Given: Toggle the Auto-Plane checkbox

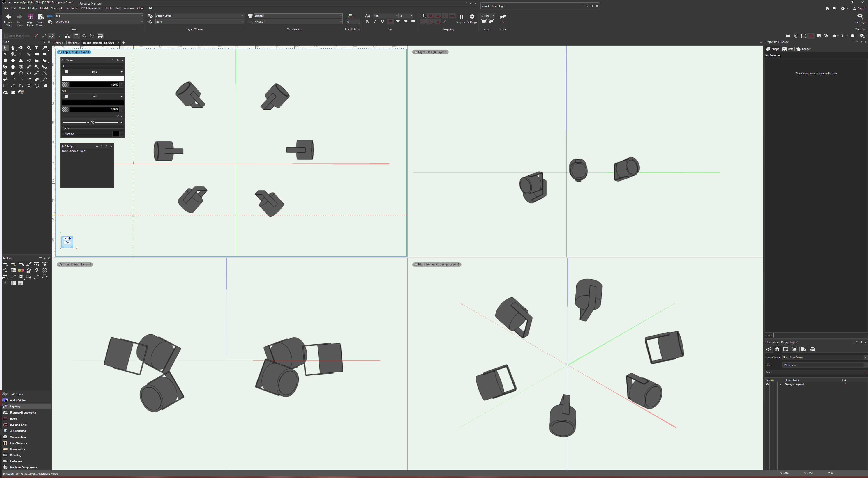Looking at the screenshot, I should point(6,36).
